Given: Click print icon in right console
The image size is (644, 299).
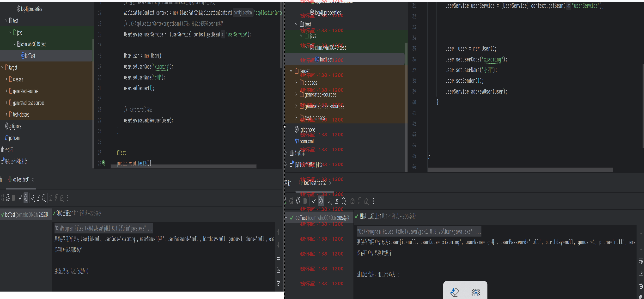Looking at the screenshot, I should [641, 286].
